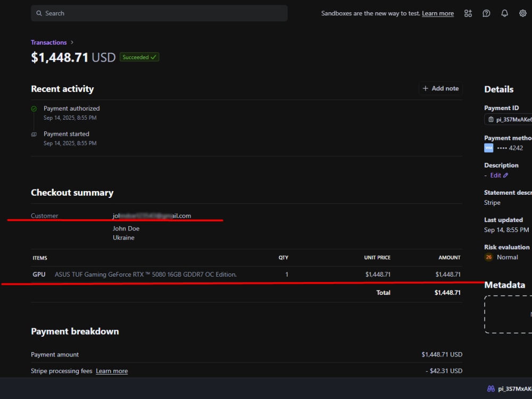The image size is (532, 399).
Task: Select the ASUS TUF Gaming GeForce RTX item description
Action: [x=146, y=275]
